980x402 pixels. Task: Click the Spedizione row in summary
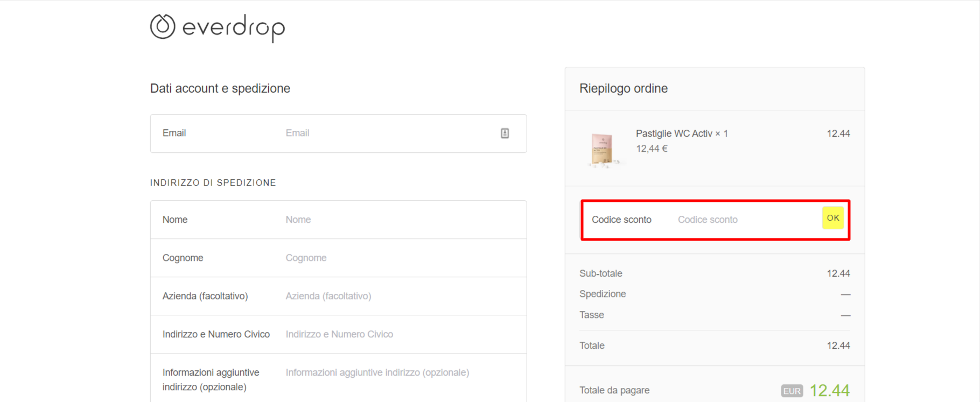tap(715, 294)
